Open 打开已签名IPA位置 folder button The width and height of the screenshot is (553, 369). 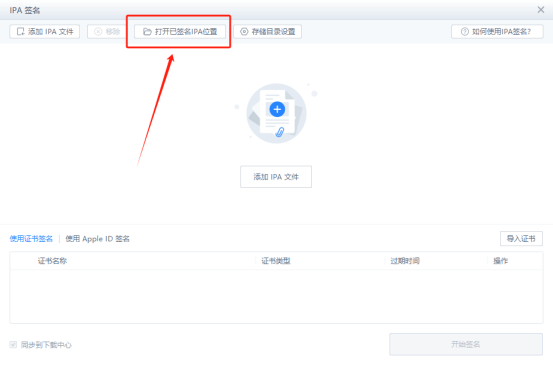[x=180, y=31]
